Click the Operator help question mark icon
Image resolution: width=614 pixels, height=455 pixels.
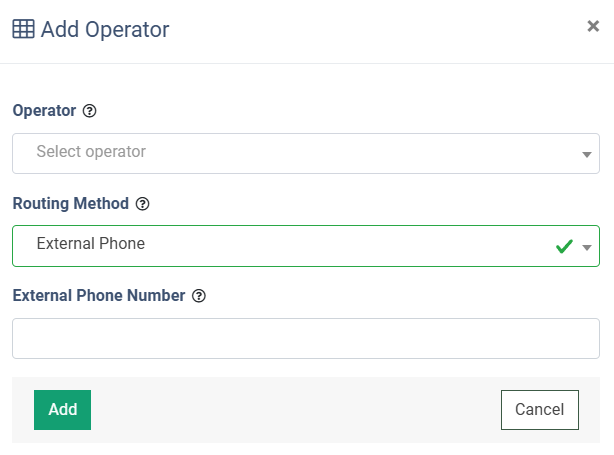point(89,111)
